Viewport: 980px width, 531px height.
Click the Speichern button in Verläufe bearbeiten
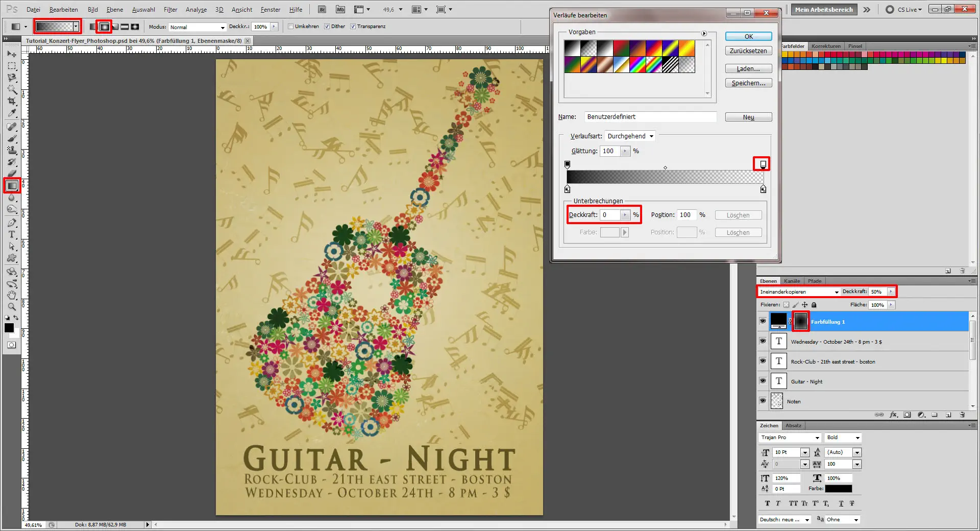748,82
